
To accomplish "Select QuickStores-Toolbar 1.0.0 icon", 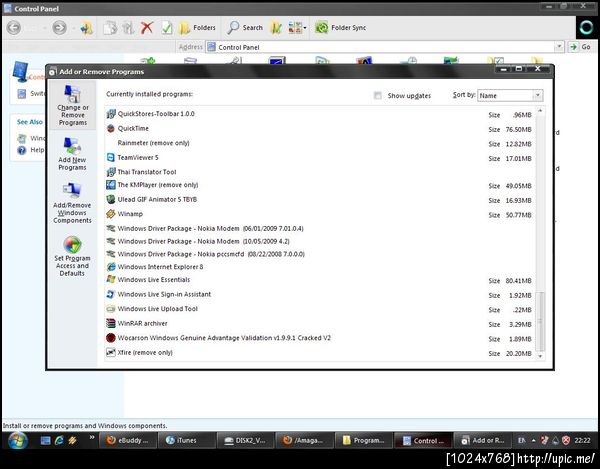I will (111, 114).
